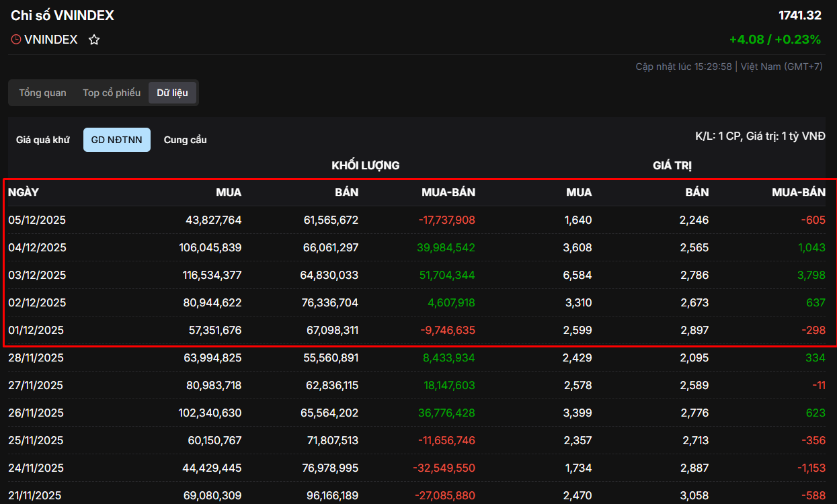Click the index price 1741.32

tap(799, 15)
